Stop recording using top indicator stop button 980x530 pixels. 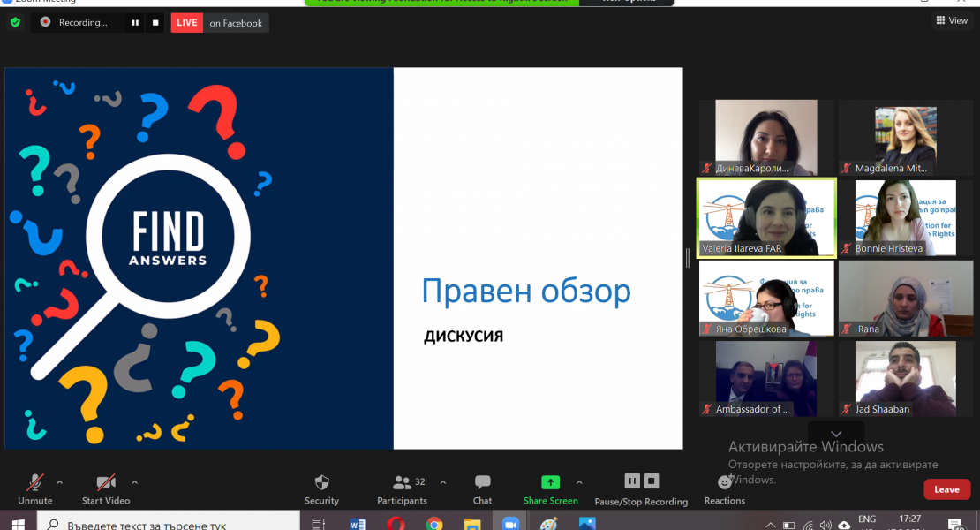[x=155, y=22]
